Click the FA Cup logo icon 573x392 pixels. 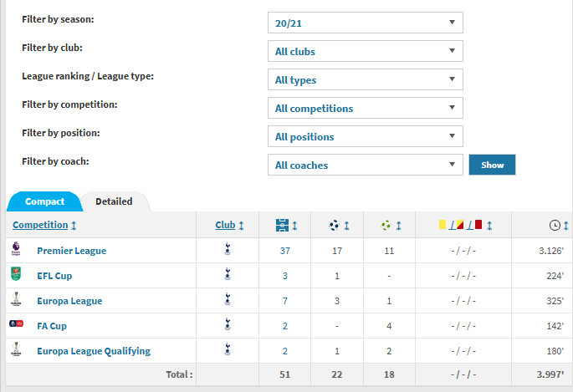15,325
